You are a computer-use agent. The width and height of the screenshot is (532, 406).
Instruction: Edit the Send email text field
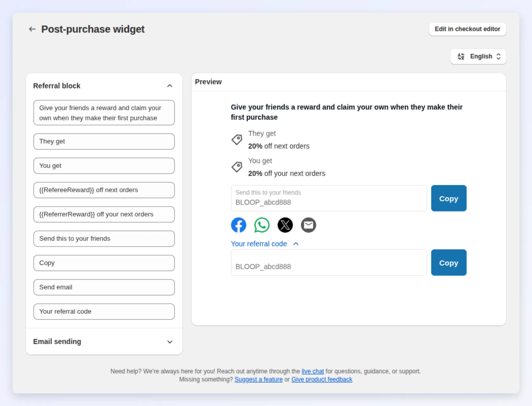click(x=104, y=287)
